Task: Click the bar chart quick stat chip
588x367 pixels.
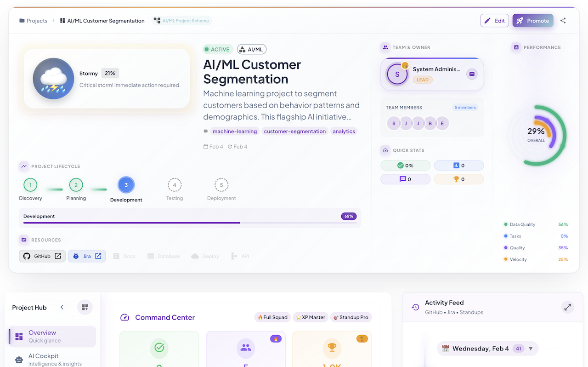Action: point(459,166)
